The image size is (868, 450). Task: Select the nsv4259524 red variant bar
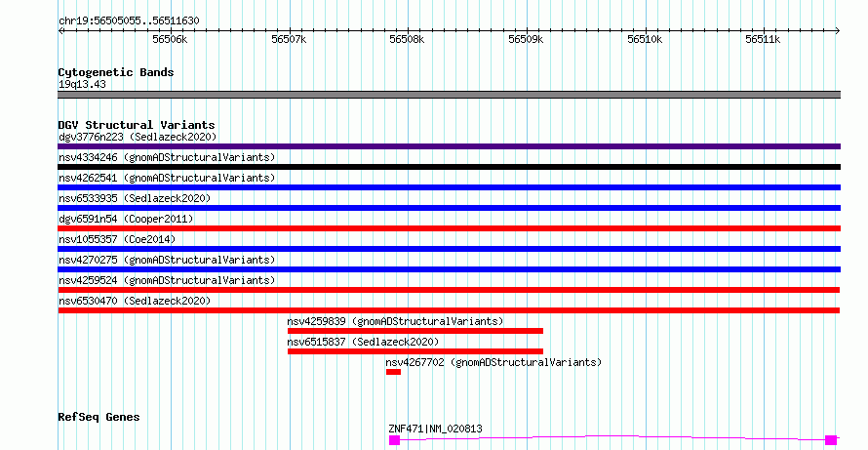pyautogui.click(x=449, y=290)
